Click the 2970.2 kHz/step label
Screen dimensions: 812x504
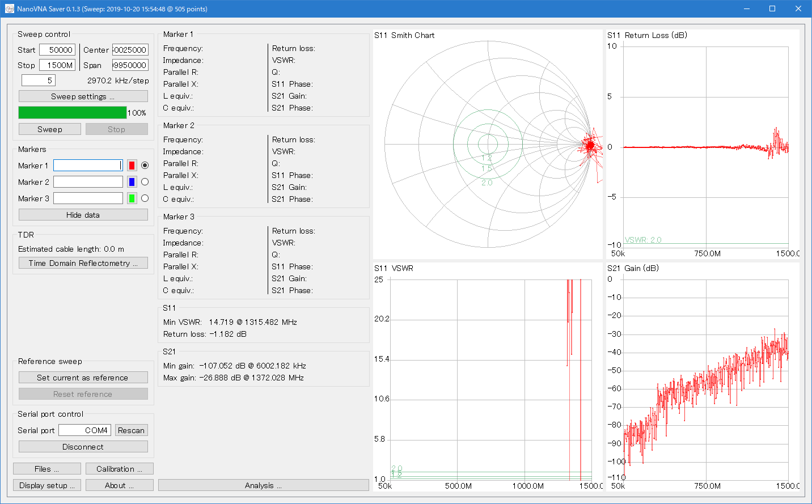point(118,81)
